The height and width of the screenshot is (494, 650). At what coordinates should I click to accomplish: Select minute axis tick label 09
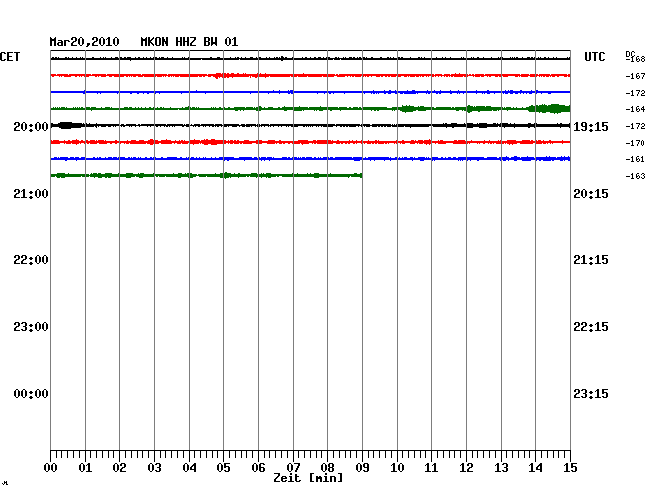pos(362,468)
